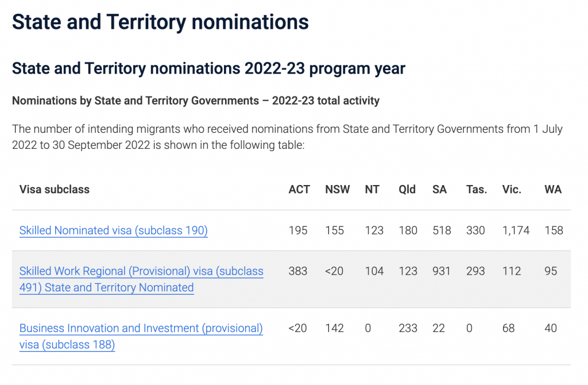The height and width of the screenshot is (385, 588).
Task: Click the 931 value in the SA column
Action: pyautogui.click(x=442, y=271)
